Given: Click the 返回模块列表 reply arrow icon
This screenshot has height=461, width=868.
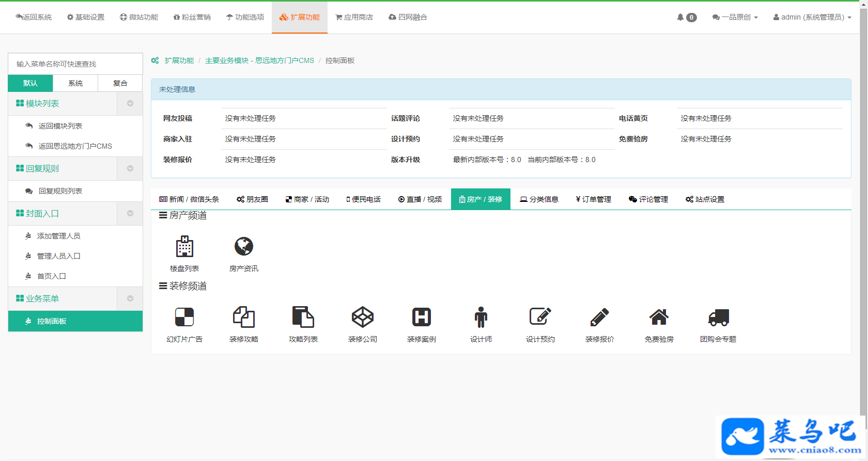Looking at the screenshot, I should 29,125.
